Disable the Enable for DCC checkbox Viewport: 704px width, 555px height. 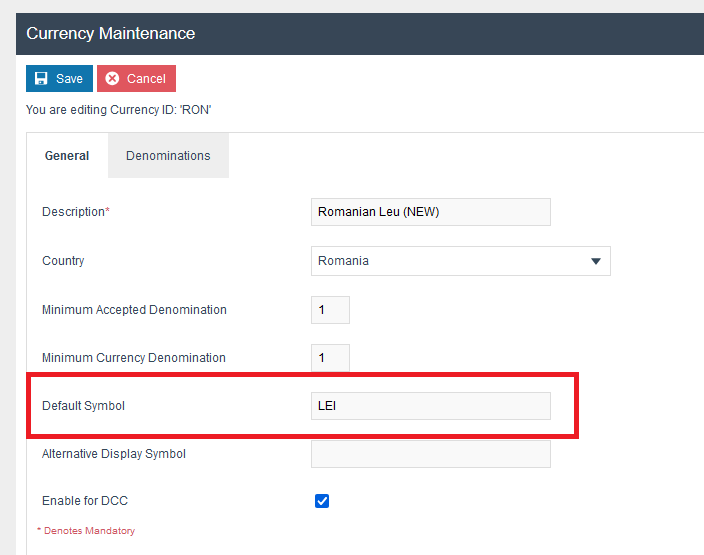[x=322, y=501]
